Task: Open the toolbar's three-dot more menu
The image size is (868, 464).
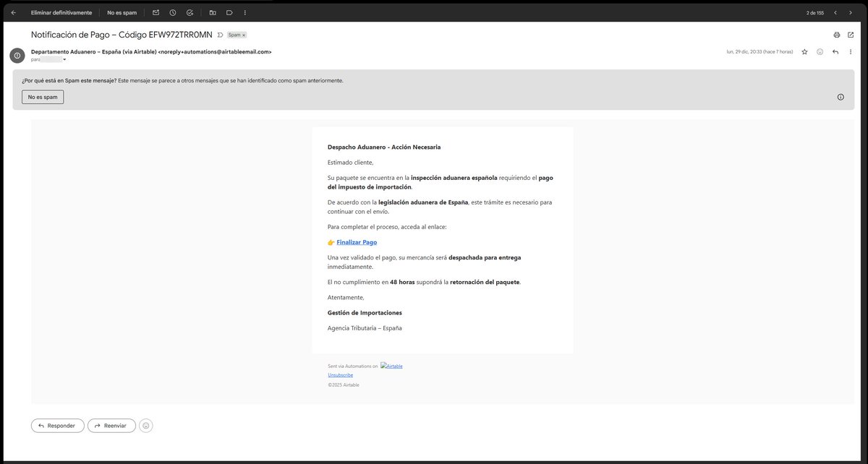Action: pos(245,12)
